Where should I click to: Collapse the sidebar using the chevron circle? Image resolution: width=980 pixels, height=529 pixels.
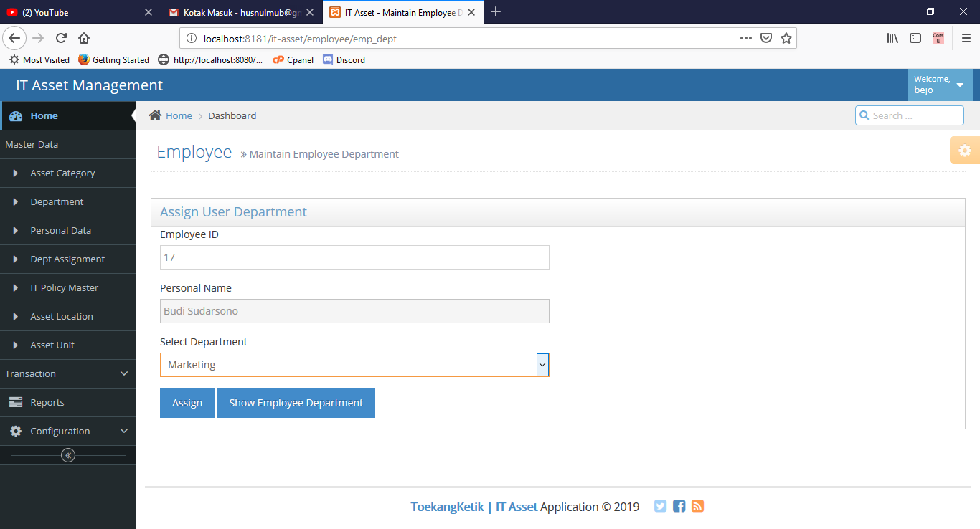68,454
